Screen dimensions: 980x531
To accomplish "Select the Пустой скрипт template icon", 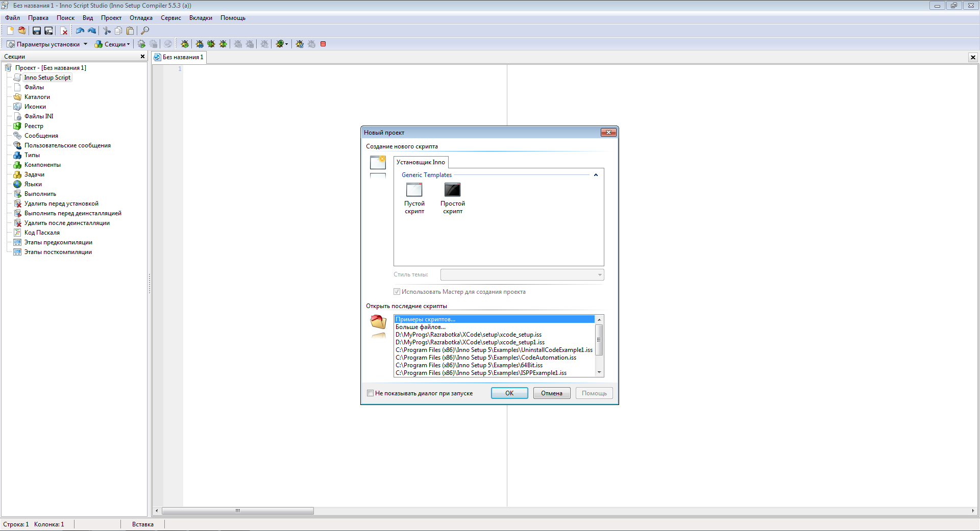I will [x=414, y=190].
